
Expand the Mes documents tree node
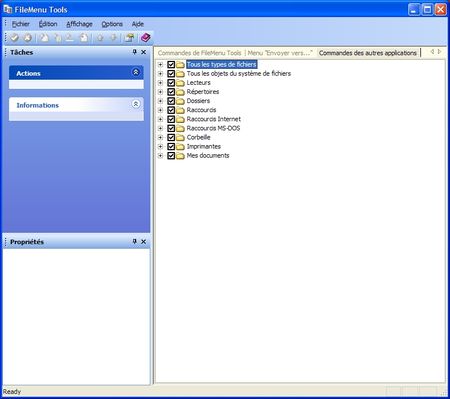(160, 155)
